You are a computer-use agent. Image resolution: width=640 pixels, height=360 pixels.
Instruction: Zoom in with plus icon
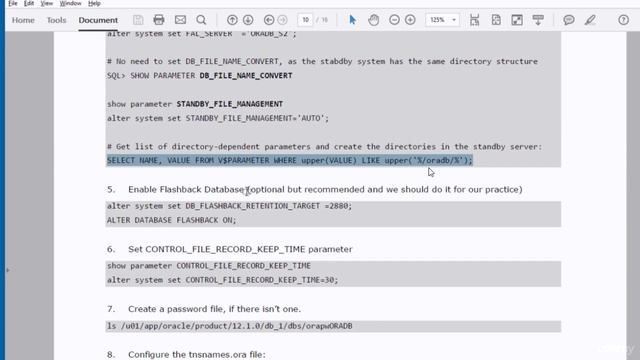point(410,20)
